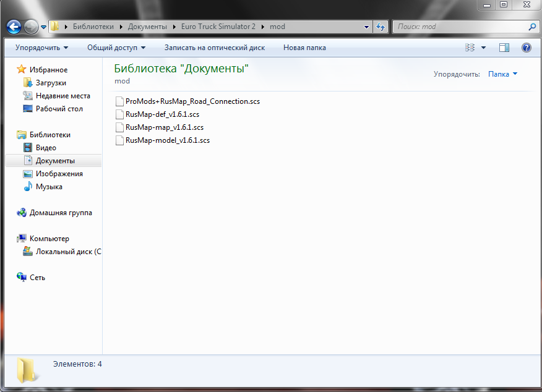
Task: Open address bar history dropdown
Action: click(x=366, y=27)
